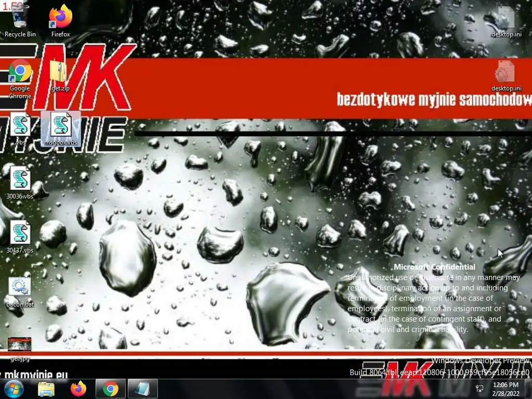
Task: Open Windows Explorer from the taskbar
Action: click(46, 389)
